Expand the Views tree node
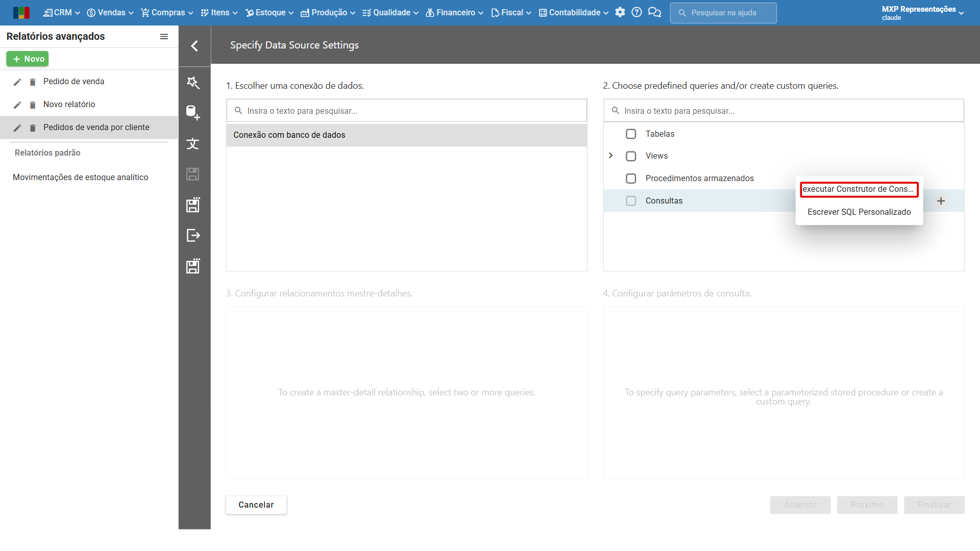 coord(610,156)
